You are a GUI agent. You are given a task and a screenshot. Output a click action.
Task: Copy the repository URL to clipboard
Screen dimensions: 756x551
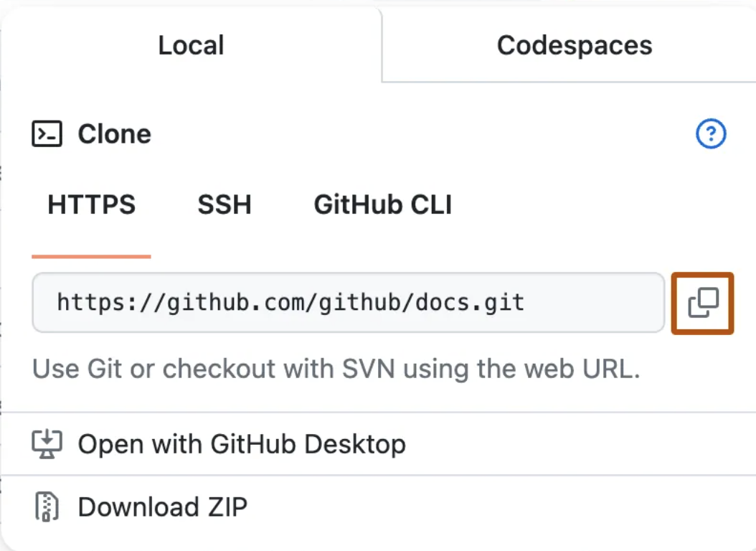702,303
